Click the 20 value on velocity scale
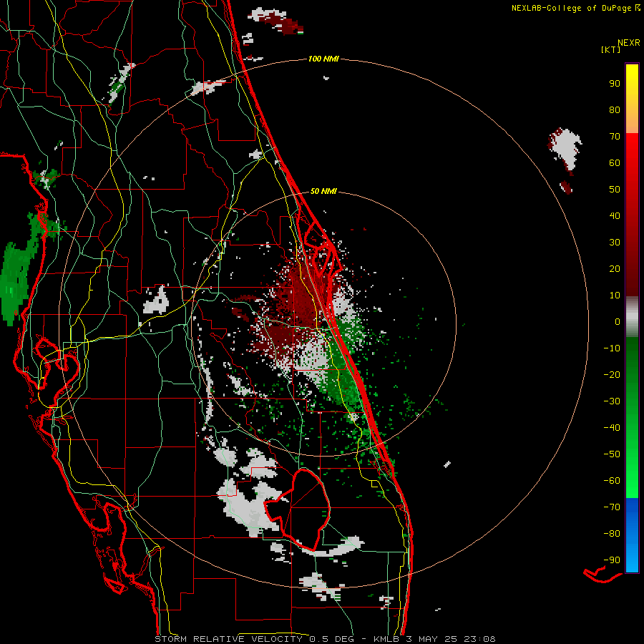 click(x=615, y=268)
